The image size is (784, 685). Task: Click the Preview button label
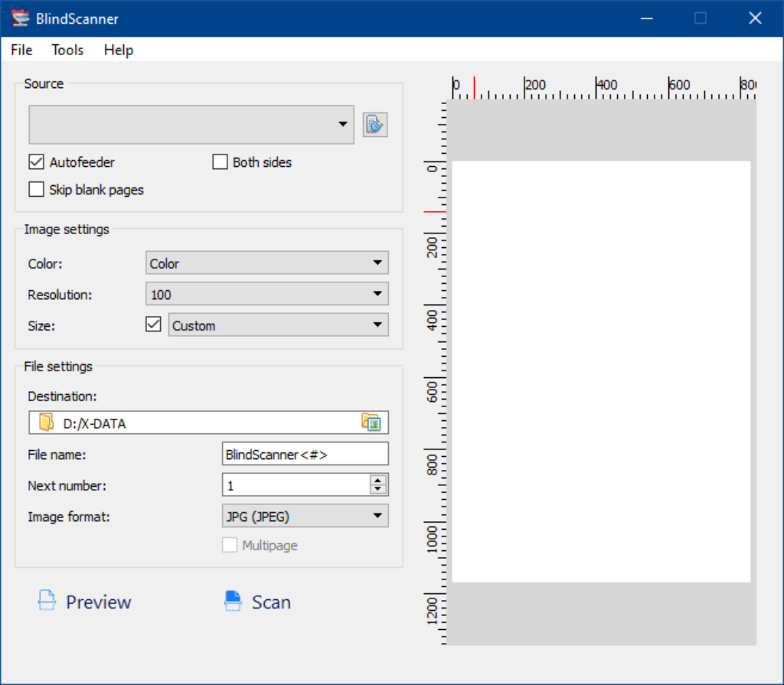point(99,602)
